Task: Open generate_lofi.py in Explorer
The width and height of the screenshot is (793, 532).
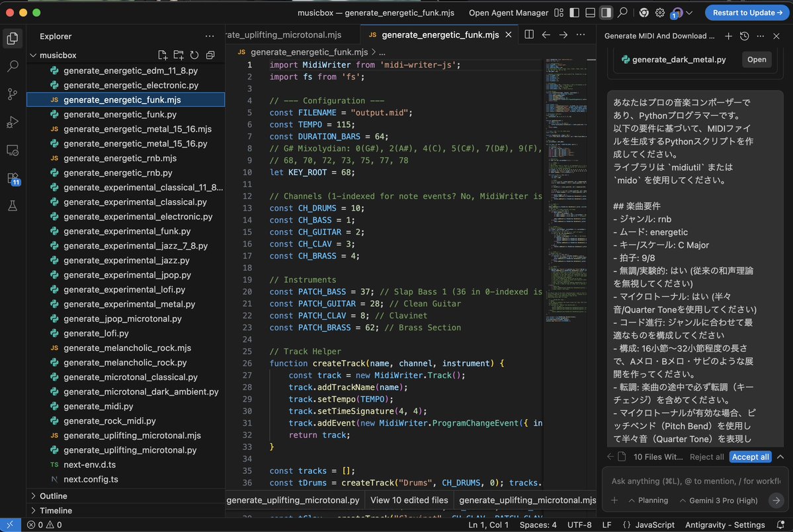Action: 126,333
